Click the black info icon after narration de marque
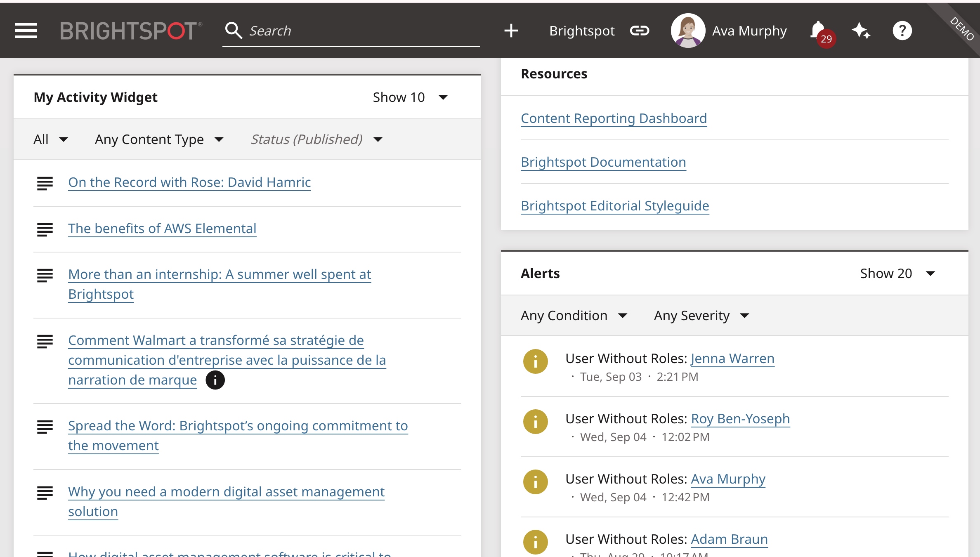This screenshot has height=557, width=980. pos(215,380)
